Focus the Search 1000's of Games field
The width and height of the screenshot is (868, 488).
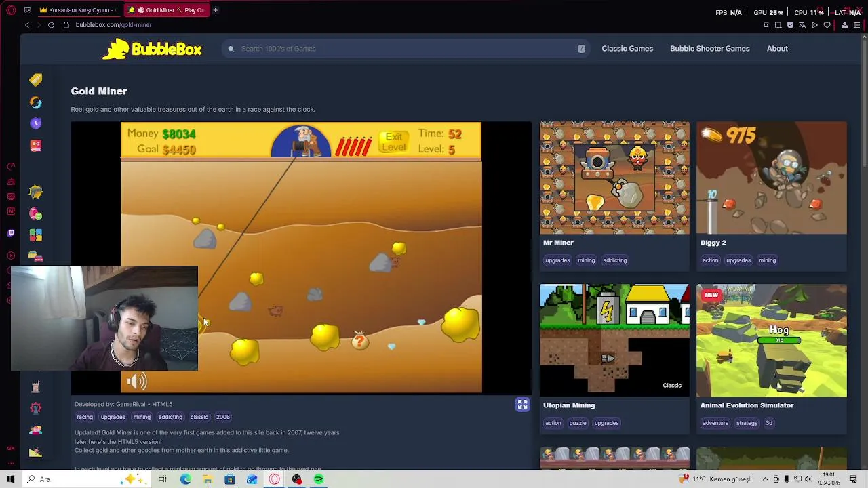coord(407,49)
